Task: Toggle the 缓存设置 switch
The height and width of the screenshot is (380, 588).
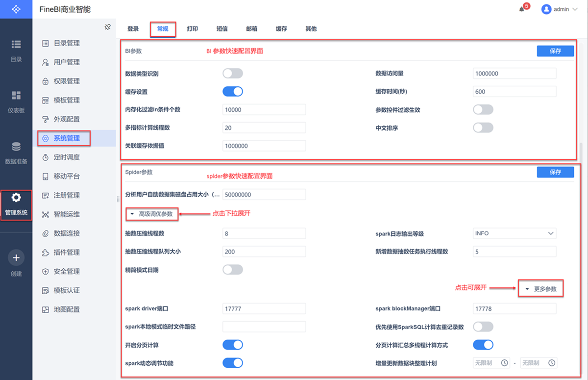Action: point(233,92)
